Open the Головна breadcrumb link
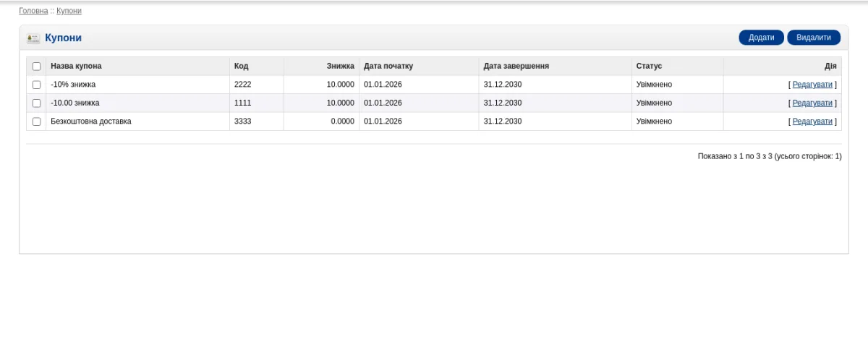This screenshot has width=868, height=345. [33, 11]
